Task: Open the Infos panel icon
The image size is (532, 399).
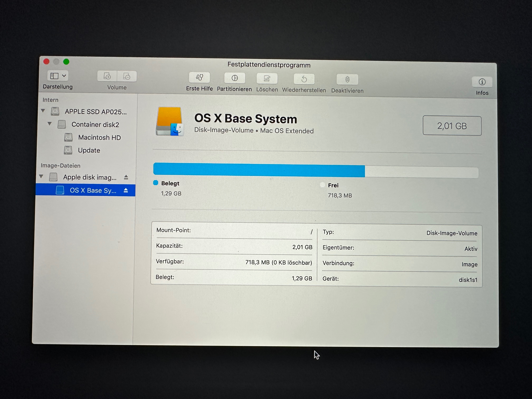Action: click(482, 82)
